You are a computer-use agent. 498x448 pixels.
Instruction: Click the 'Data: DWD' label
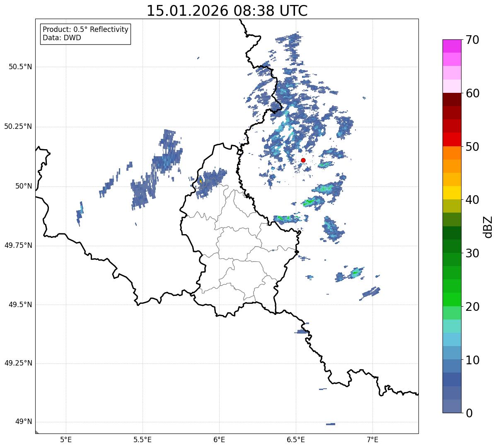point(62,38)
